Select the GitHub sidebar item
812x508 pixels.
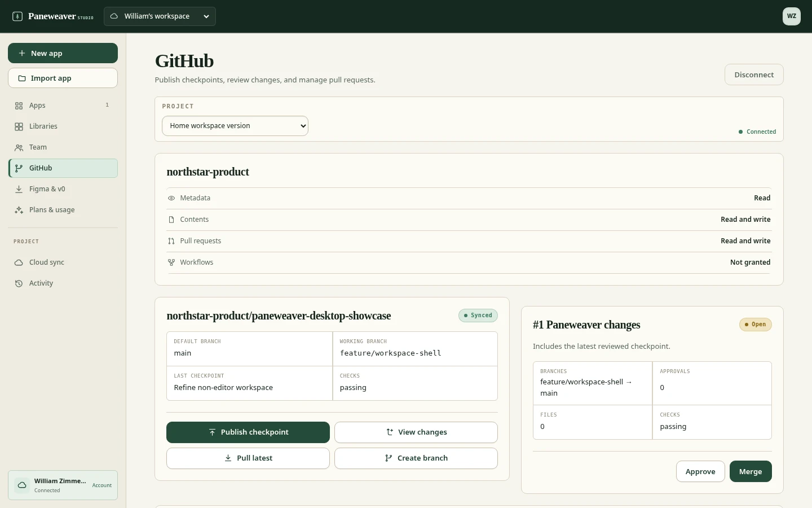pos(63,168)
